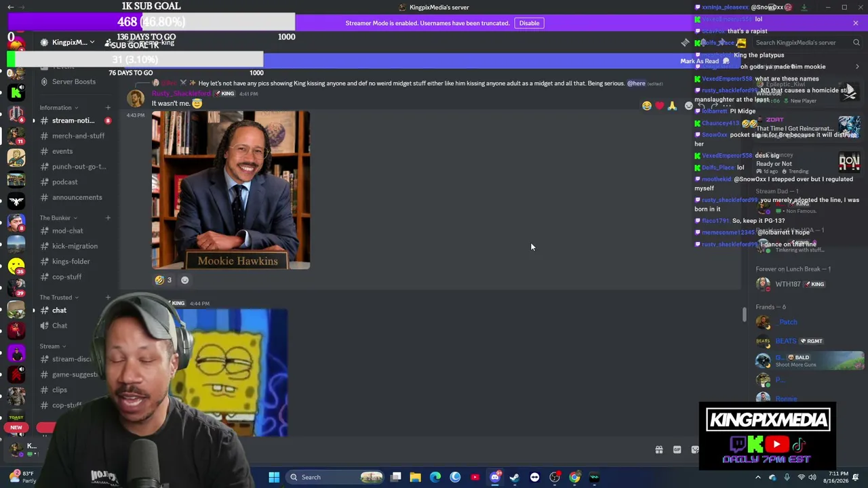Screen dimensions: 868x488
Task: Open the Vault Boy server icon
Action: point(16,158)
